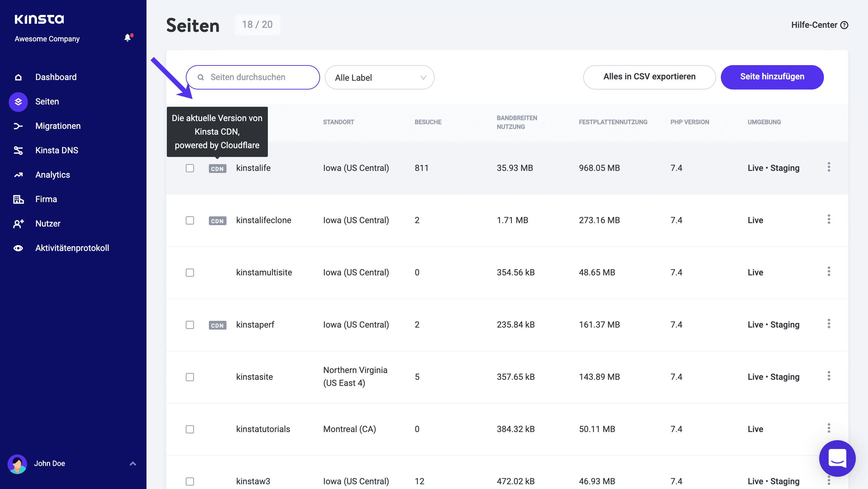The width and height of the screenshot is (868, 489).
Task: Collapse the John Doe account section
Action: coord(133,463)
